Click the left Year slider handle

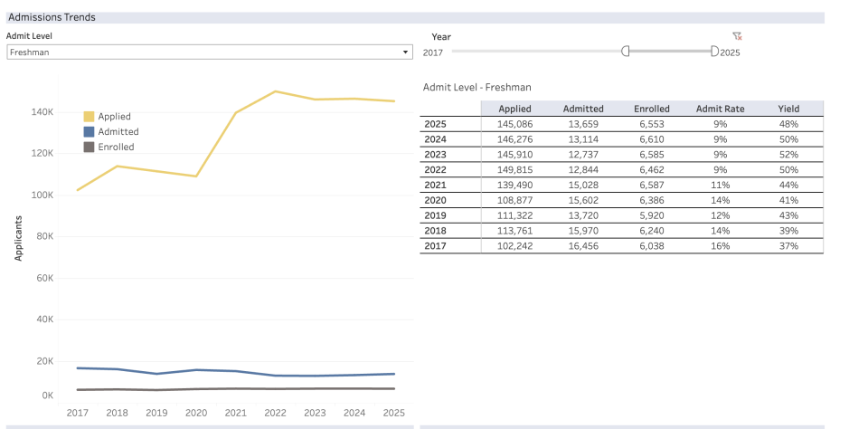click(x=625, y=52)
